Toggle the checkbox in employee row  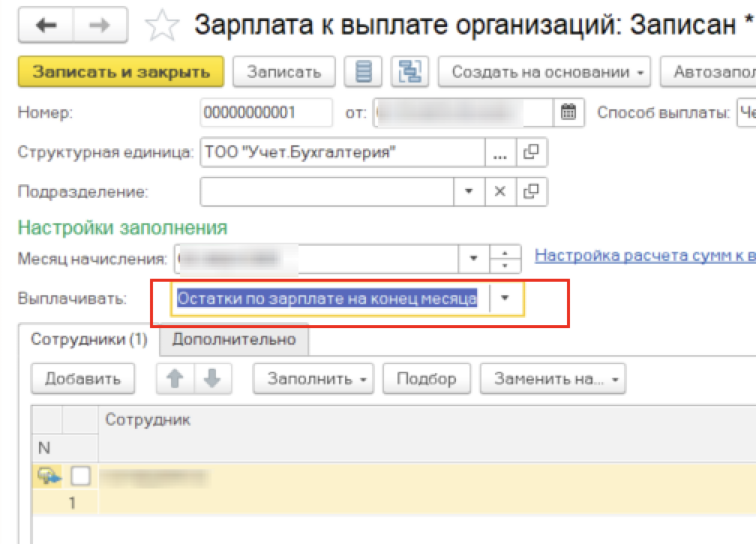click(x=81, y=477)
